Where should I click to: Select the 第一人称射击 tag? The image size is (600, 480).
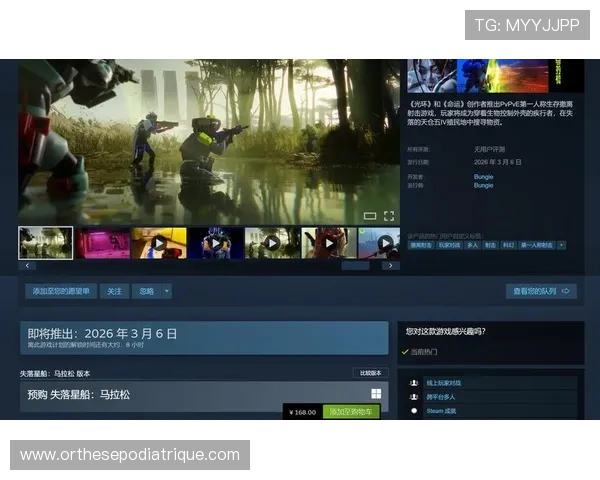coord(535,245)
